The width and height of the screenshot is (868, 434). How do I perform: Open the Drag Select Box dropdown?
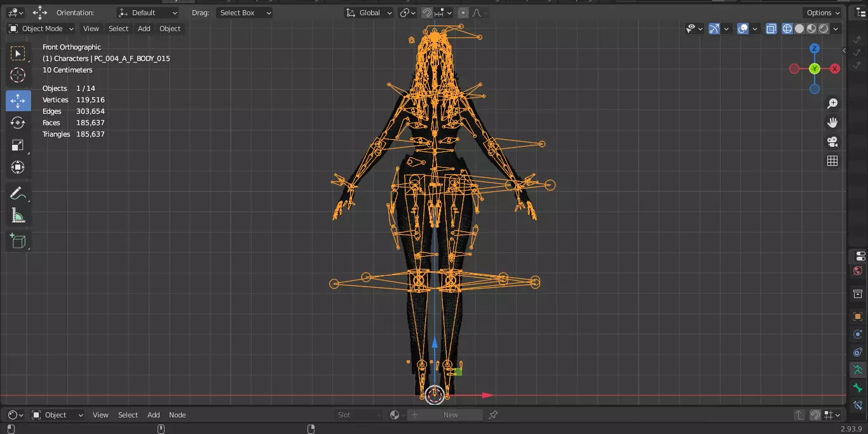click(244, 13)
